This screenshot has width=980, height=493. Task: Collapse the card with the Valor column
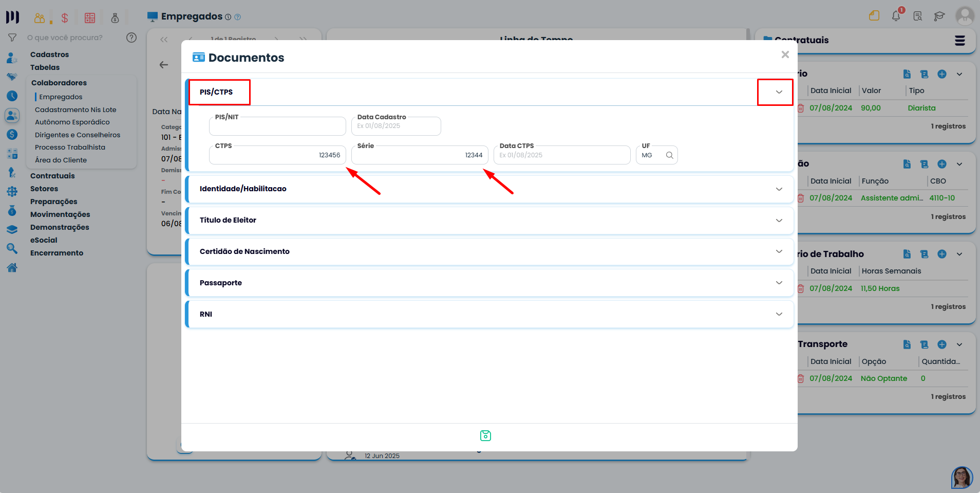coord(959,74)
